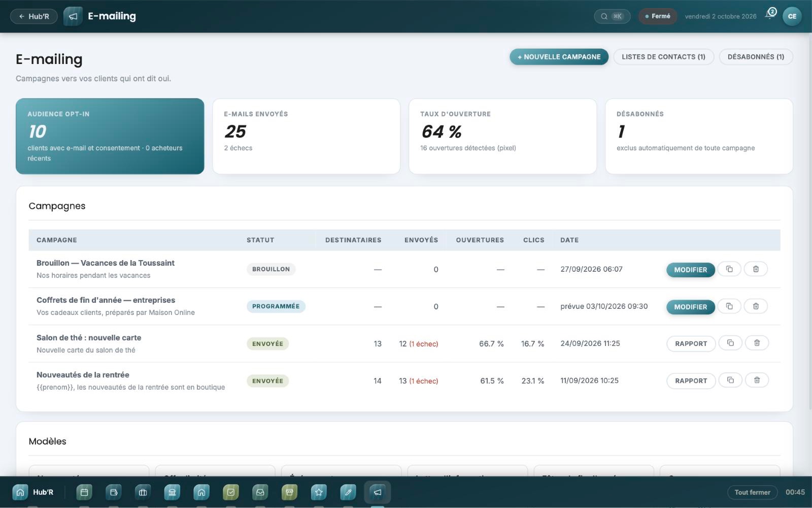The width and height of the screenshot is (812, 508).
Task: Go back to Hub'R
Action: coord(34,16)
